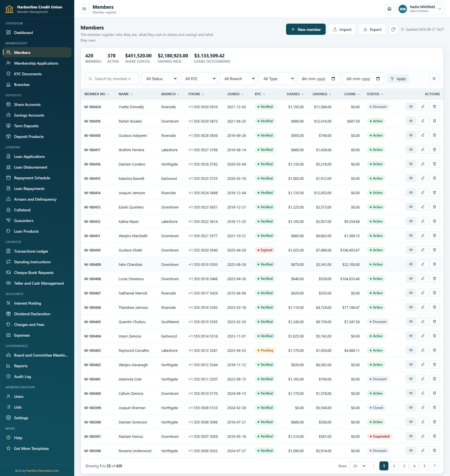Apply the selected filters

click(x=398, y=79)
